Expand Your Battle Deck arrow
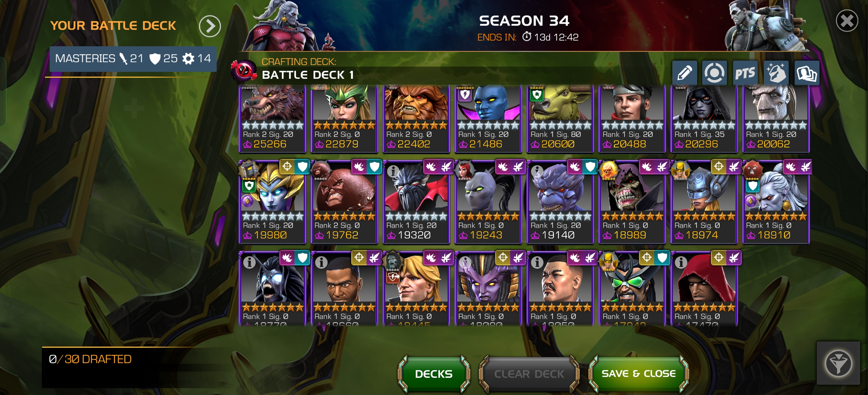Screen dimensions: 868x395 point(210,26)
